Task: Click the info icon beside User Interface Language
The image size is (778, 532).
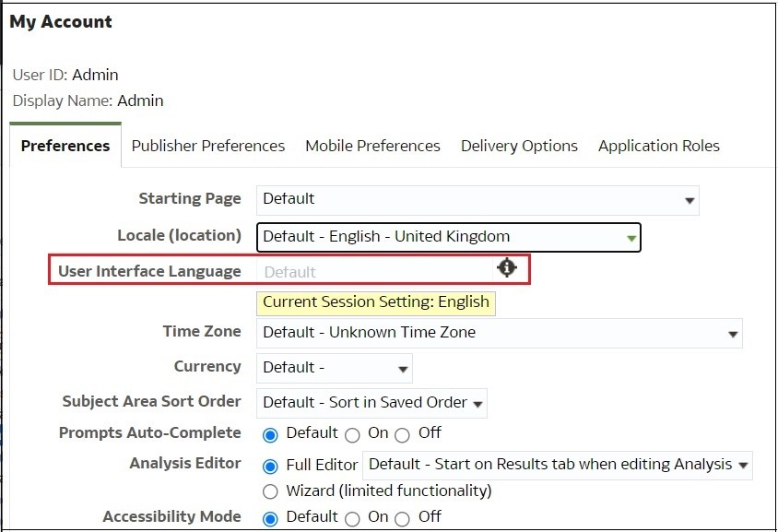Action: (x=507, y=267)
